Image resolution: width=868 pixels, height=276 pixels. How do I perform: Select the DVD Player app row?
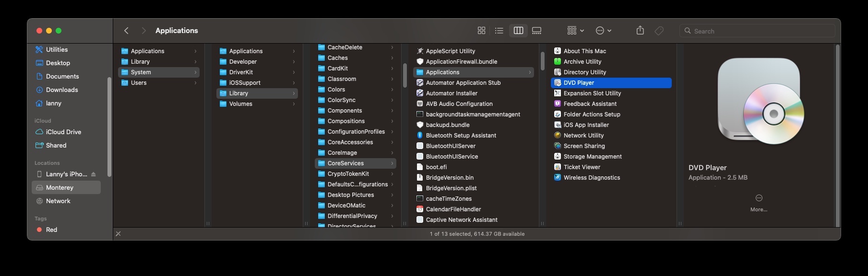point(611,82)
